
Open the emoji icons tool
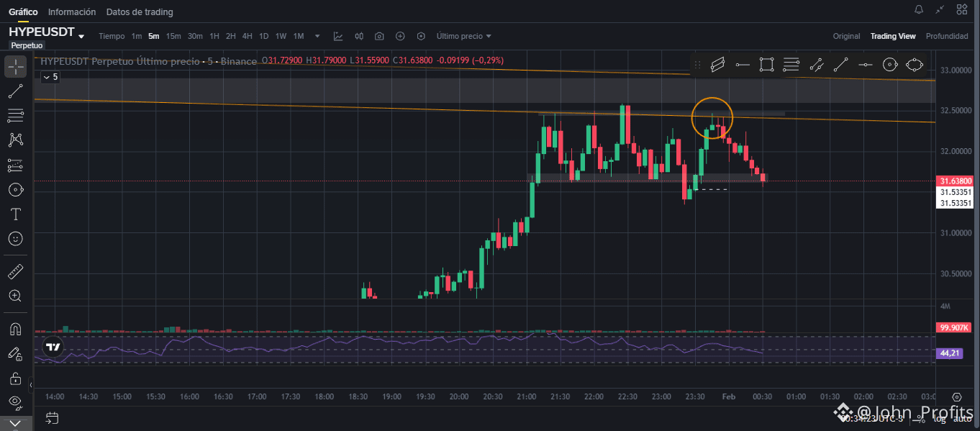point(16,238)
